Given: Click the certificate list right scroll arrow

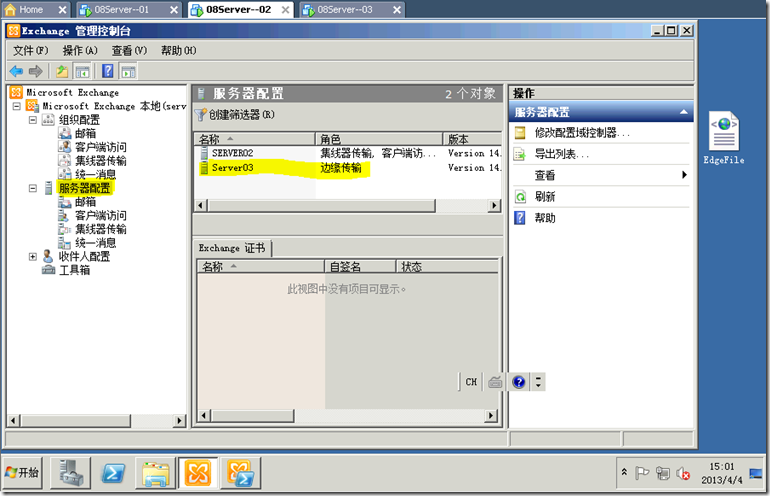Looking at the screenshot, I should tap(490, 416).
